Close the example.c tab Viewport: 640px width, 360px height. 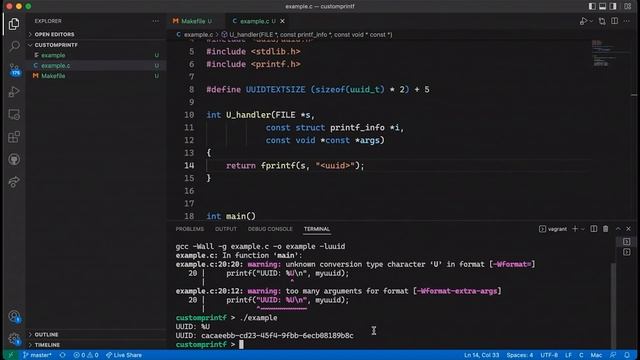click(x=282, y=21)
